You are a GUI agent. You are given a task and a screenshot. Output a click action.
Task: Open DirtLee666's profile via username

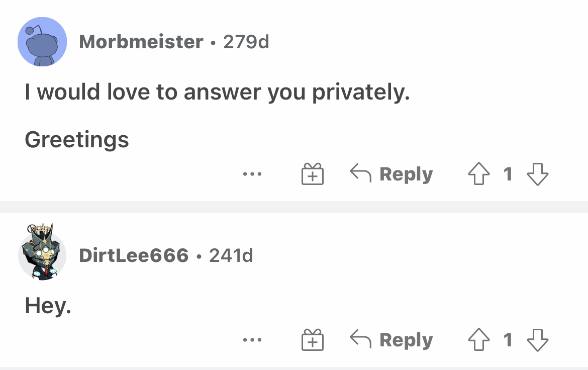coord(134,256)
